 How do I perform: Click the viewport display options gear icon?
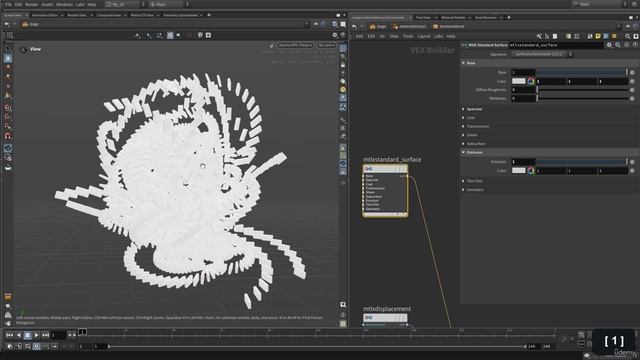click(x=335, y=36)
